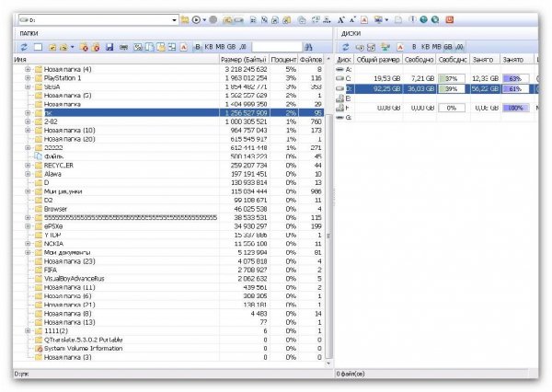
Task: Expand the RECYCLER folder
Action: coord(28,166)
